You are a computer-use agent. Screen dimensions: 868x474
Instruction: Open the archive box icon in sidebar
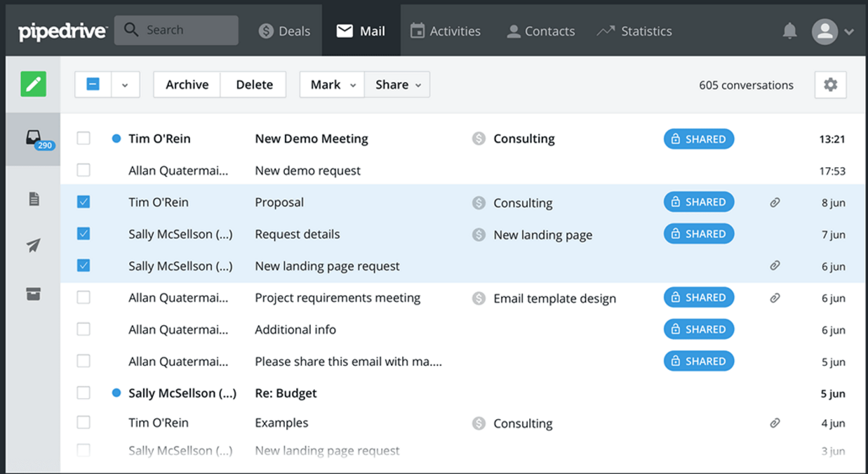pyautogui.click(x=34, y=294)
